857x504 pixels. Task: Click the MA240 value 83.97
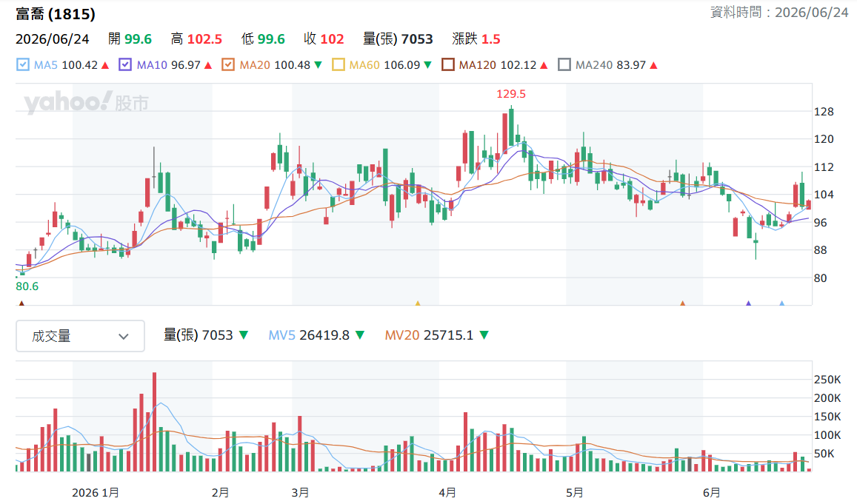click(631, 65)
